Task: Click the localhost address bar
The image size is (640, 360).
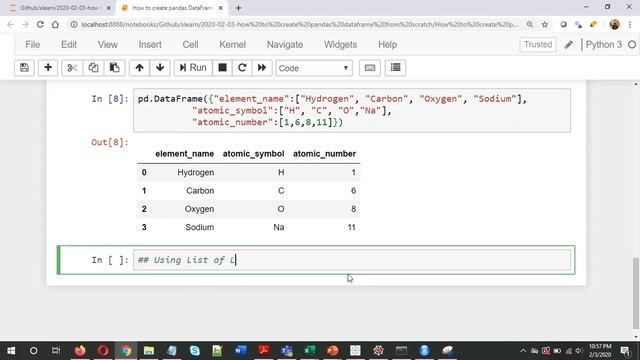Action: click(300, 24)
